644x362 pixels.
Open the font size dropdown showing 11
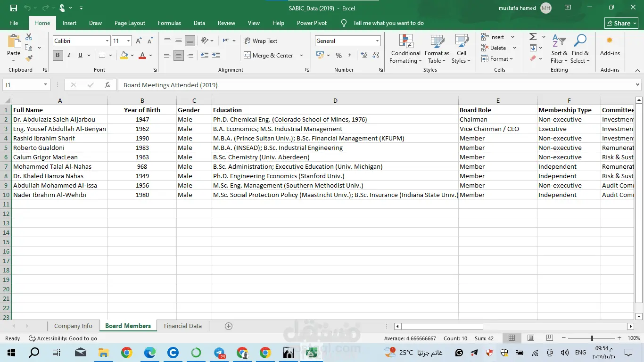(128, 41)
